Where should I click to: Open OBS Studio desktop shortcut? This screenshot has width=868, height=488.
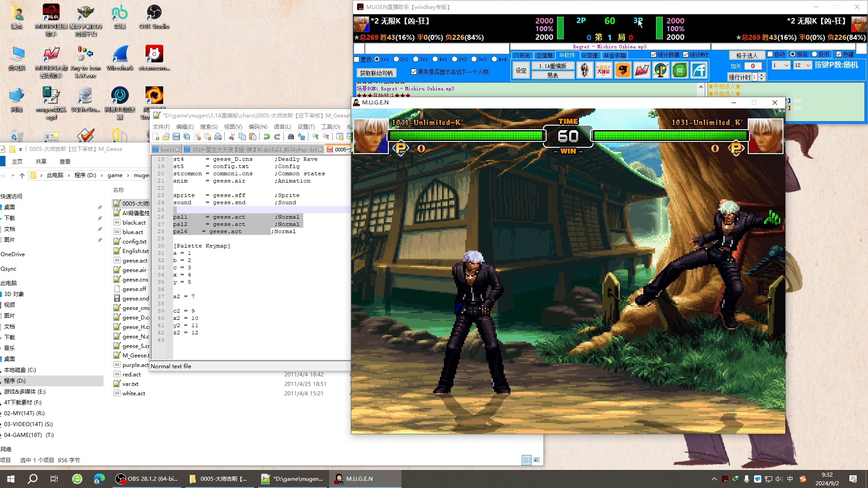click(154, 17)
